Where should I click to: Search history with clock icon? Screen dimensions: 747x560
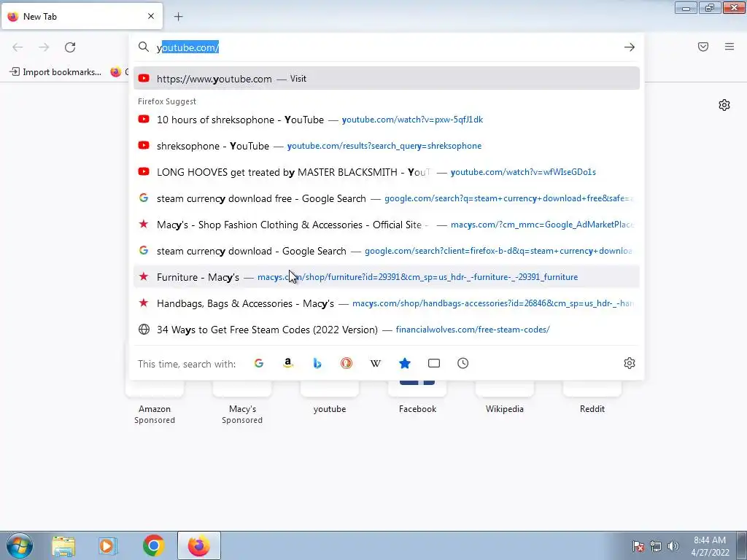[463, 363]
